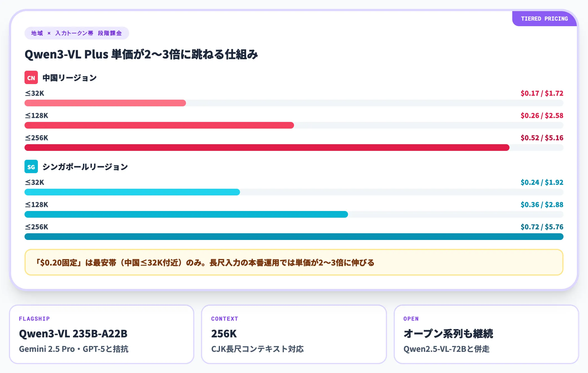Click the $0.26 / $2.58 price
The image size is (588, 373).
pyautogui.click(x=542, y=116)
